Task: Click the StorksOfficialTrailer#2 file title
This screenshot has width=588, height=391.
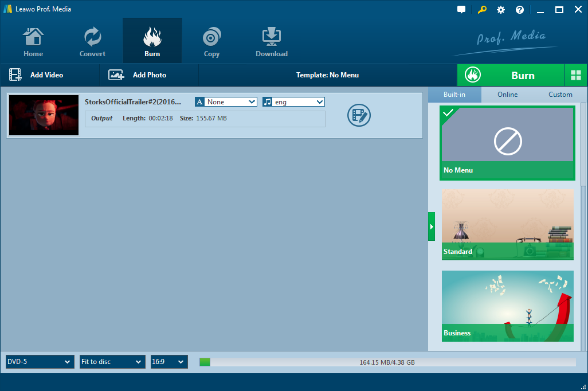Action: point(133,101)
